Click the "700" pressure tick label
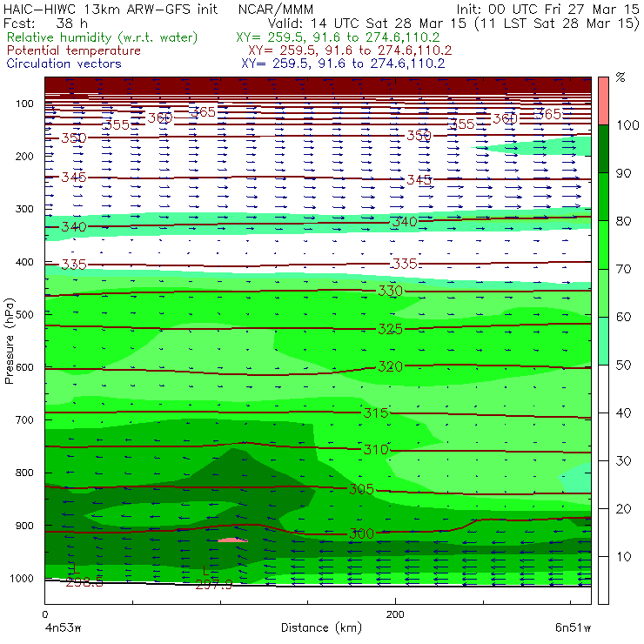644x644 pixels. tap(24, 419)
